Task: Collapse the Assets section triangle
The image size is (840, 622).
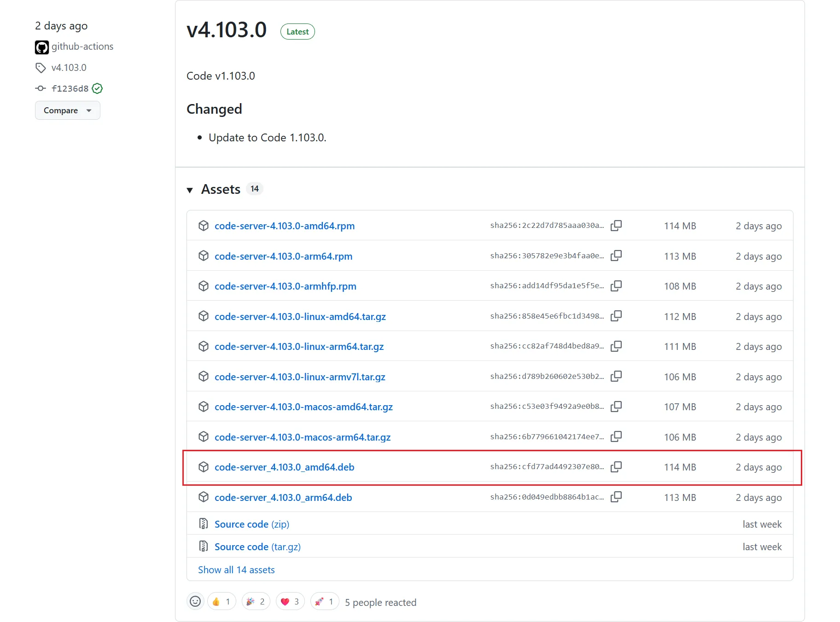Action: coord(190,190)
